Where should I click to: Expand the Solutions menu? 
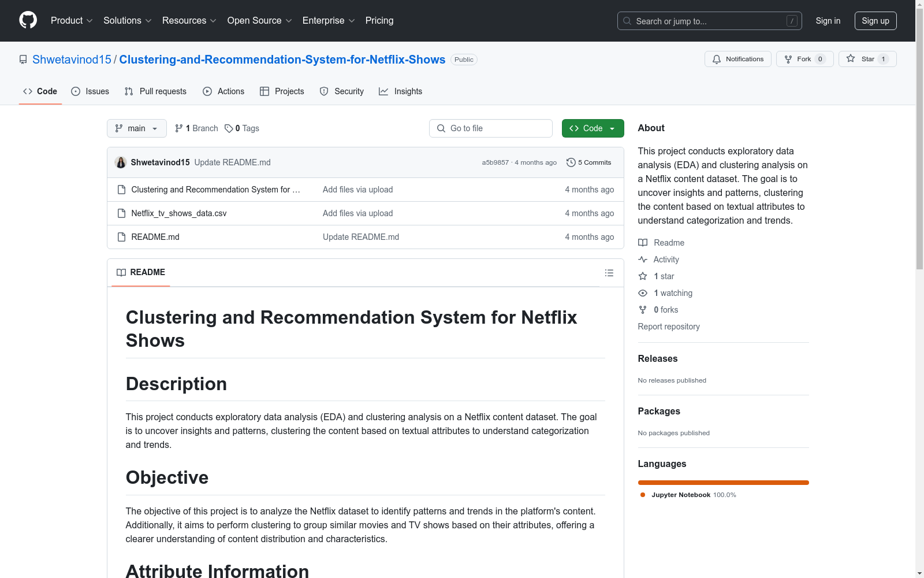point(128,20)
